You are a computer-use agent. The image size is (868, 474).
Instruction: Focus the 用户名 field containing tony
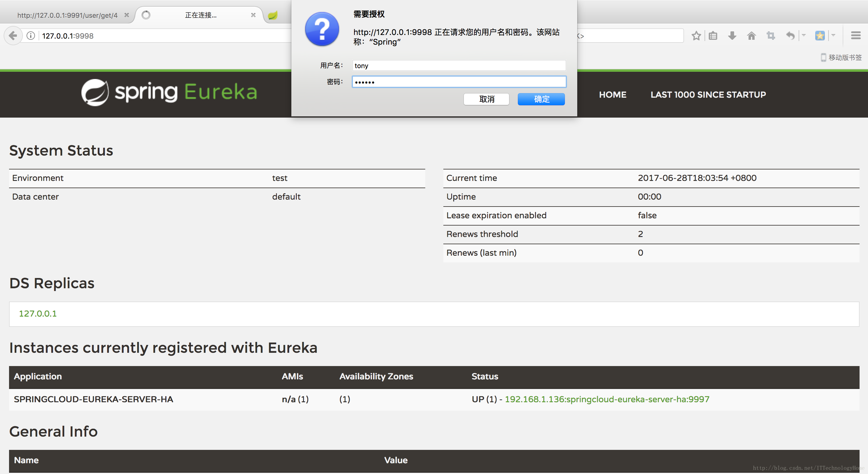pyautogui.click(x=459, y=65)
